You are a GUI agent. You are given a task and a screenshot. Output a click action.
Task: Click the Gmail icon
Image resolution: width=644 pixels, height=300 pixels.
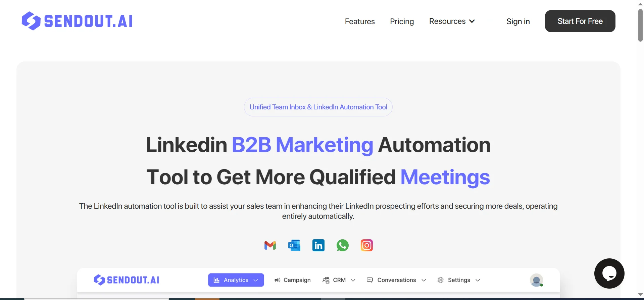(270, 245)
